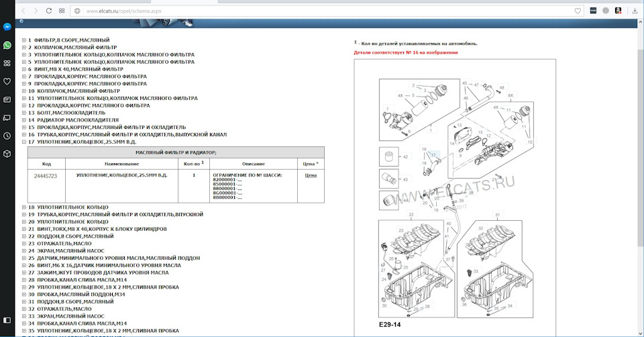Select 19 ТРУБКА,КОРПУС впускной entry
The width and height of the screenshot is (644, 337).
116,215
